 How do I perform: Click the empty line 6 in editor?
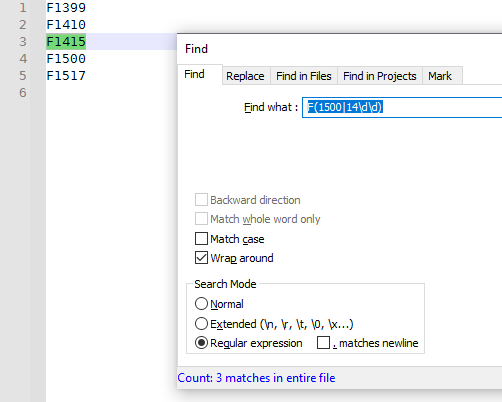pyautogui.click(x=111, y=93)
